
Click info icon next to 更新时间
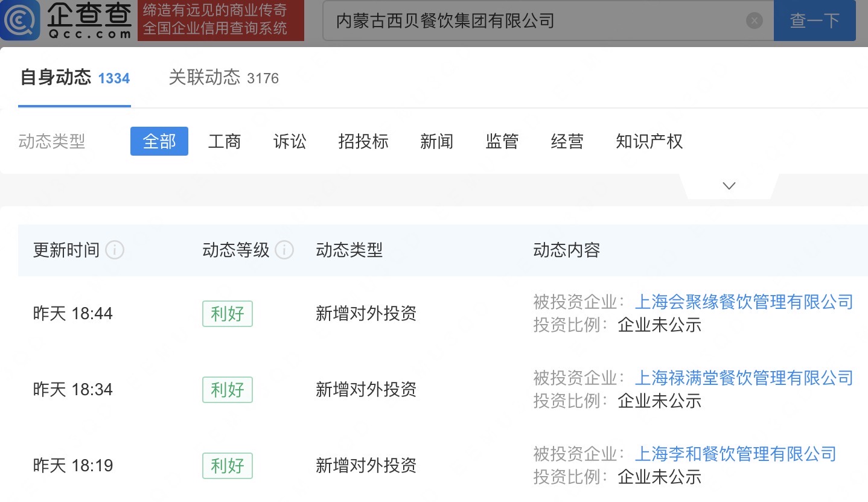tap(115, 250)
